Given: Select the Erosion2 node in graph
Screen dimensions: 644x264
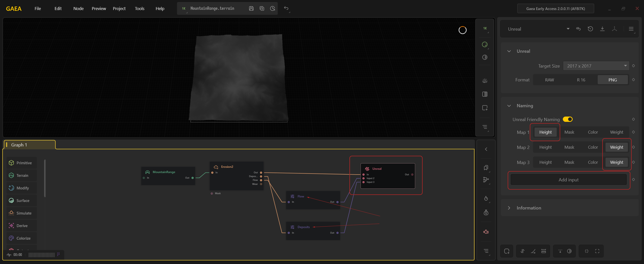Looking at the screenshot, I should pyautogui.click(x=227, y=167).
